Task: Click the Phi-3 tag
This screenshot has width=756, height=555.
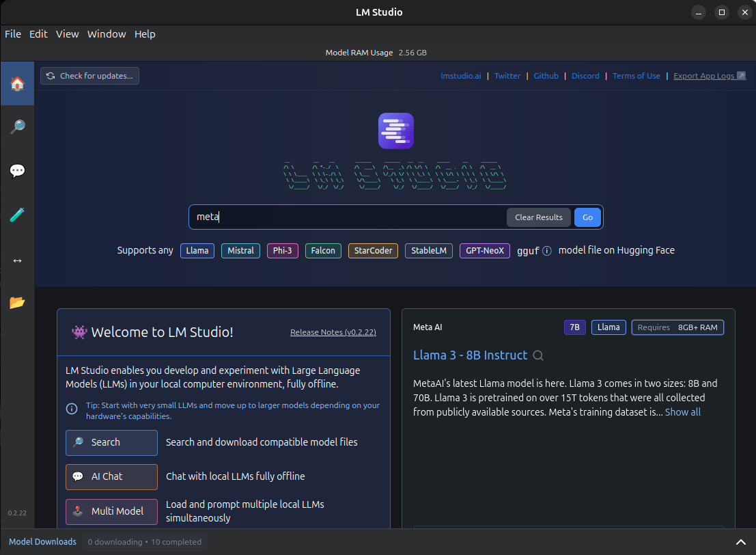Action: [x=283, y=250]
